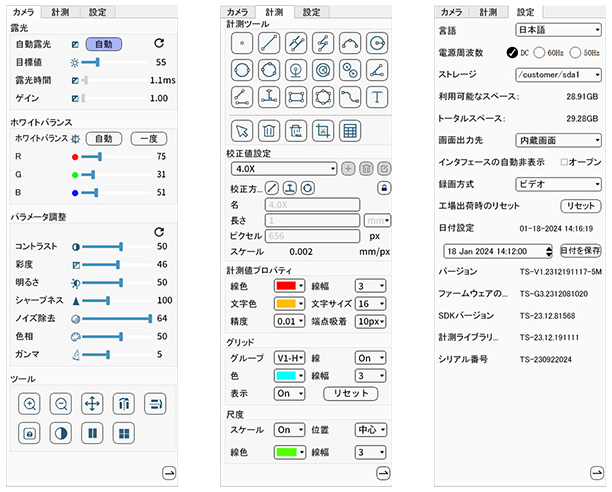This screenshot has height=492, width=612.
Task: Click the zoom in tool icon
Action: coord(30,404)
